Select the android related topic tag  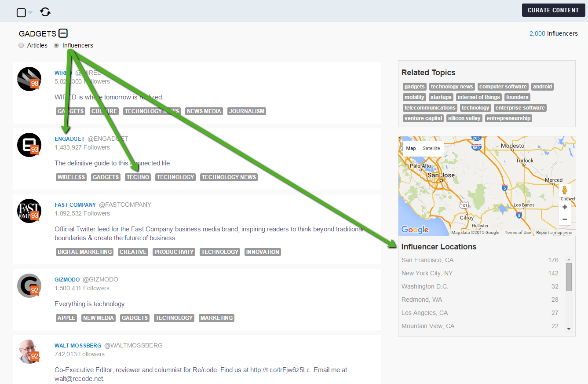coord(542,87)
